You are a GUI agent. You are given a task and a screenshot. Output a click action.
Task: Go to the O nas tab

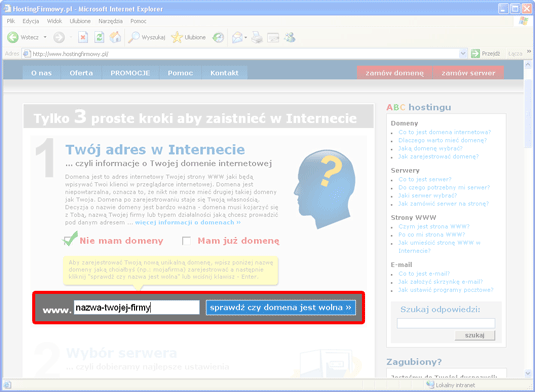41,73
